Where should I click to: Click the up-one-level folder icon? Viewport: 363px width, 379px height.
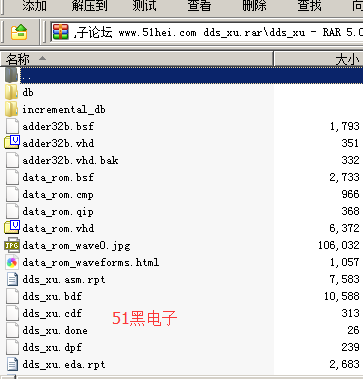pyautogui.click(x=19, y=32)
